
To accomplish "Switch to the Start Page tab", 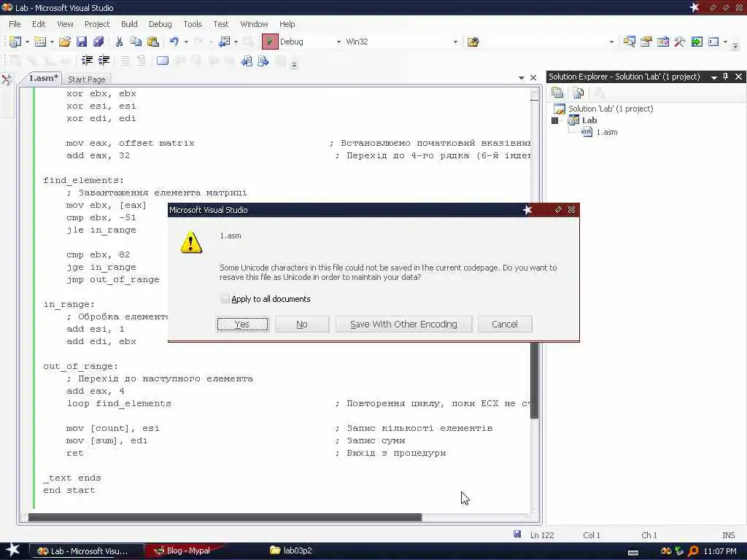I will point(86,79).
